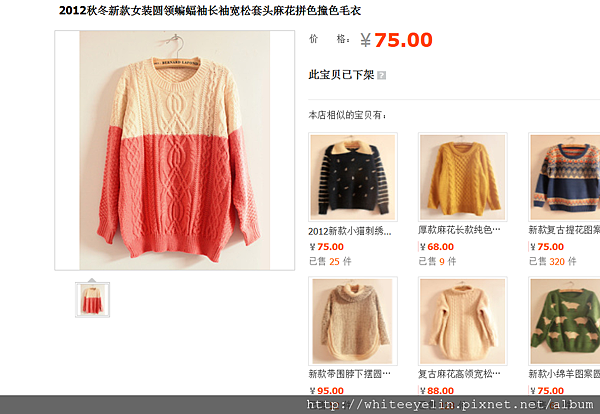Click the 新款带围脖下摆圆 product link
This screenshot has width=600, height=414.
click(349, 374)
